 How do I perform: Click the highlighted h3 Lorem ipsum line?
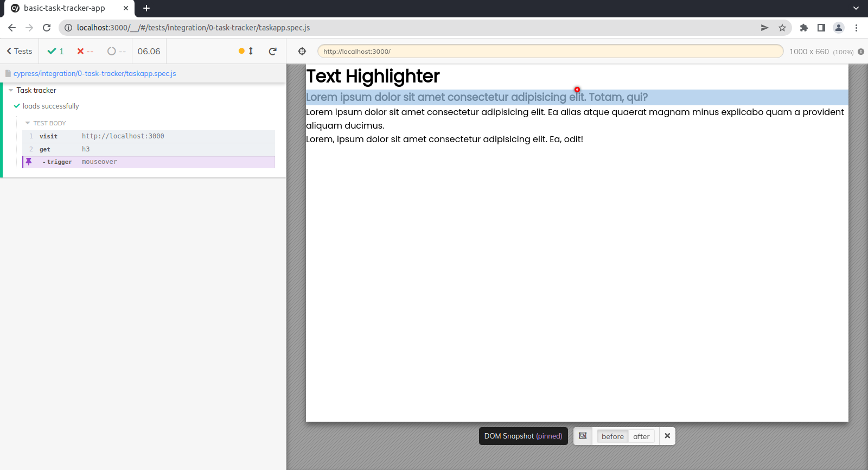pos(577,97)
